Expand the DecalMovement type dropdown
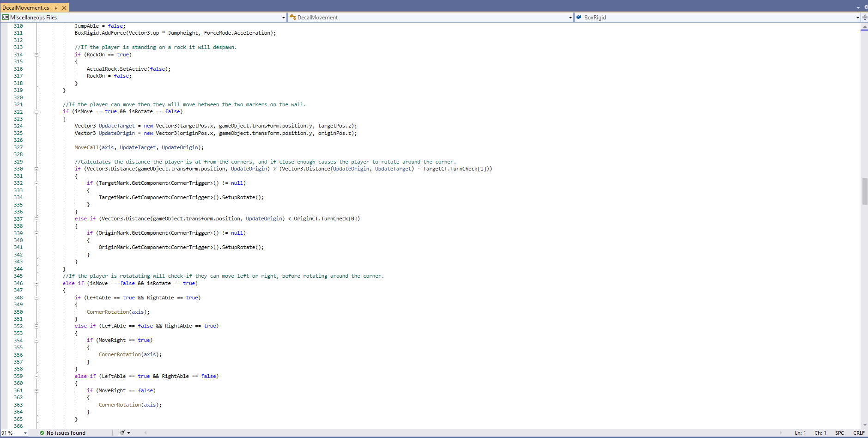Screen dimensions: 868x438 (x=570, y=18)
